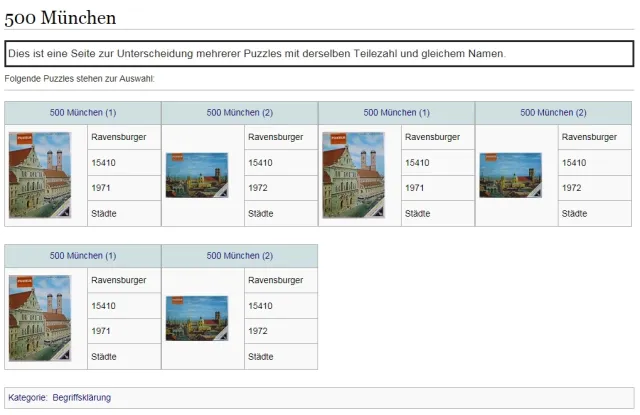Click '1971' in the top-left puzzle table
Image resolution: width=640 pixels, height=415 pixels.
coord(101,188)
